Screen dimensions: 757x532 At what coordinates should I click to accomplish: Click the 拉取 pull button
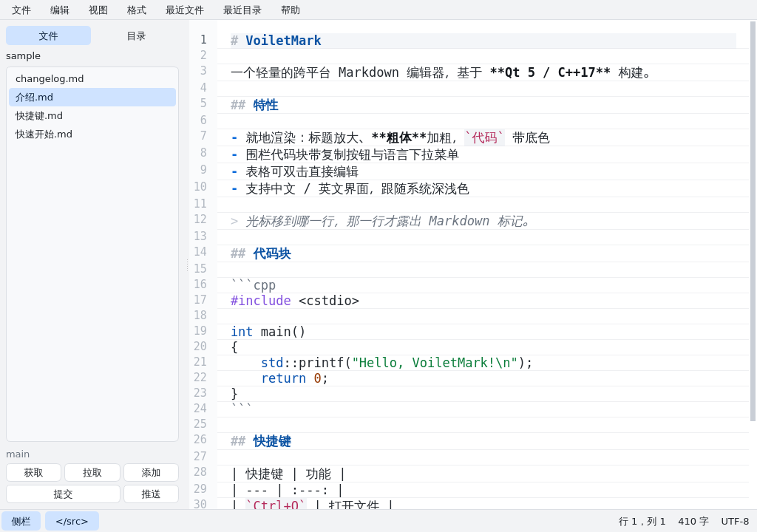pyautogui.click(x=92, y=473)
